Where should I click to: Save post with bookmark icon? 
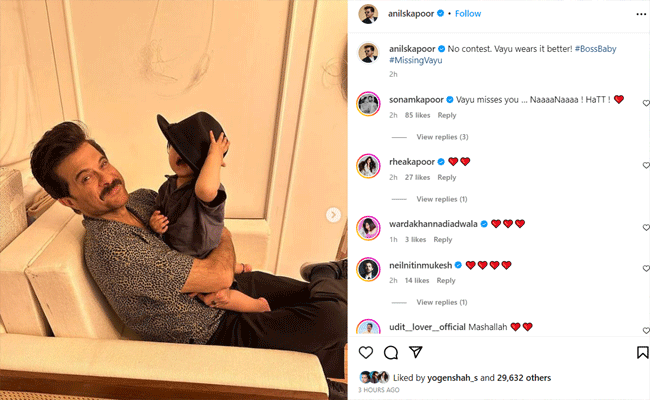[x=643, y=352]
